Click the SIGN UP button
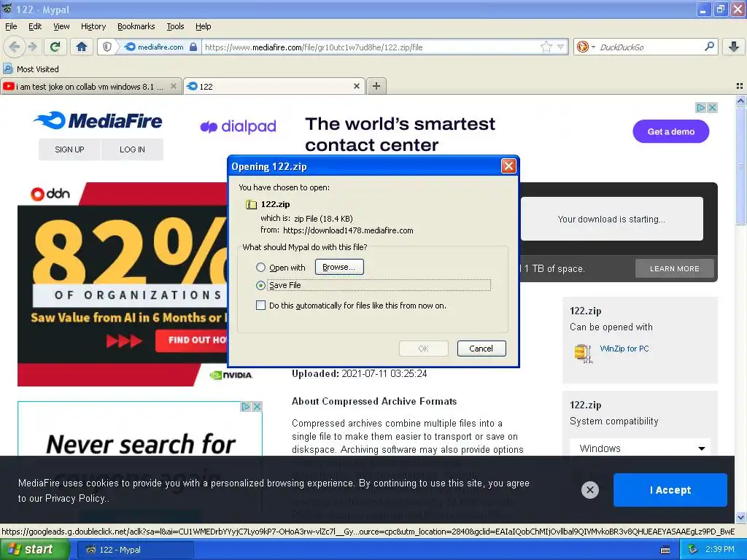 [x=69, y=149]
